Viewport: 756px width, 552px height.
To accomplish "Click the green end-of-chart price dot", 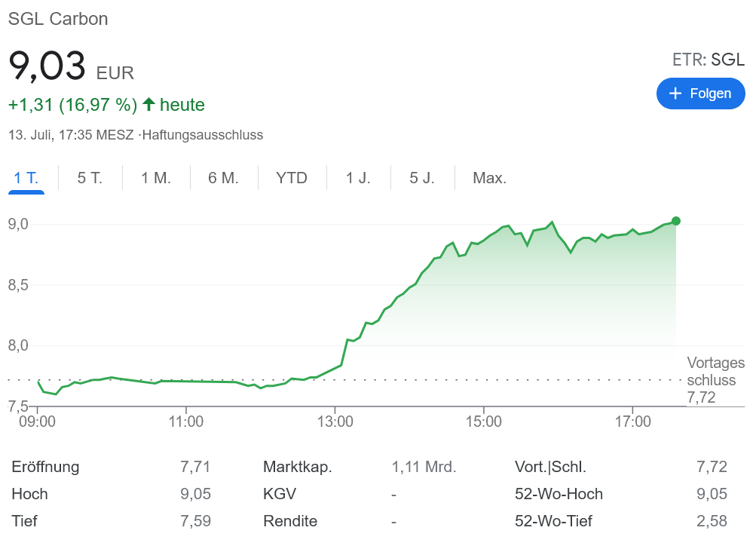I will click(676, 221).
